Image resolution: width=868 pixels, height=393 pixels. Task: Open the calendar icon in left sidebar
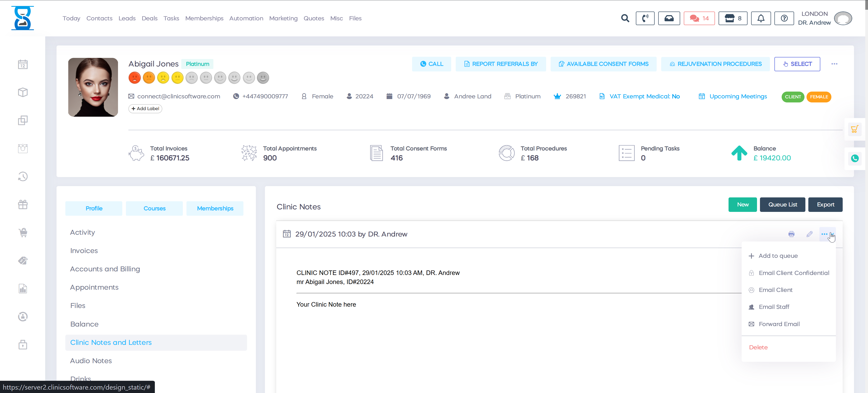point(23,64)
